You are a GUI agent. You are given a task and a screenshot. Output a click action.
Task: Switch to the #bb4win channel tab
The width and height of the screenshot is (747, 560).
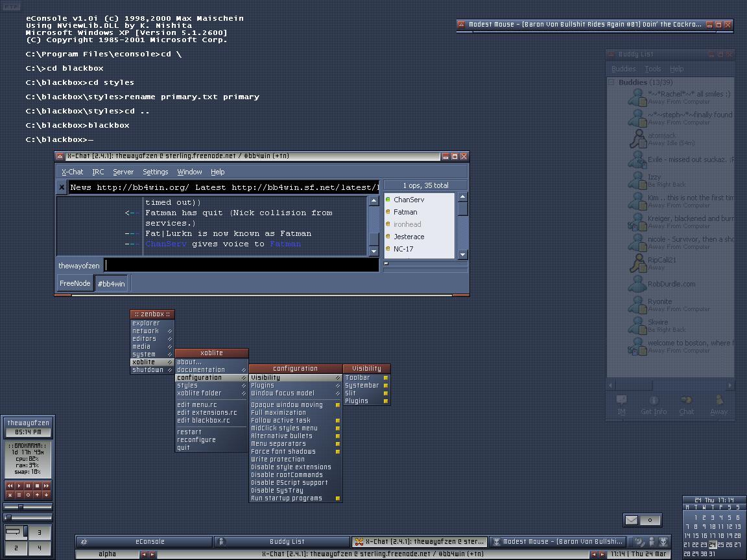click(x=111, y=284)
